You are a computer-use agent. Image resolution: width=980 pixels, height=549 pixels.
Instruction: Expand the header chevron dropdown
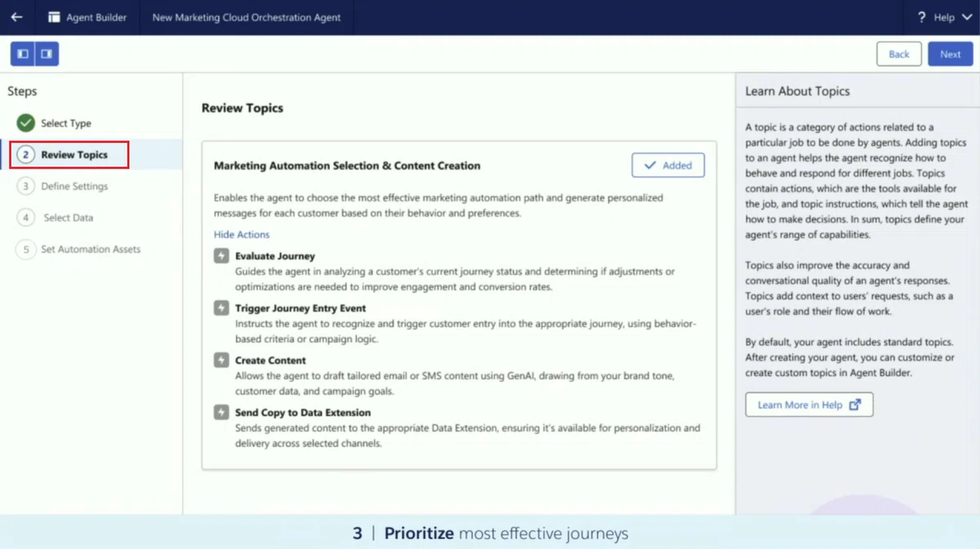[x=968, y=17]
